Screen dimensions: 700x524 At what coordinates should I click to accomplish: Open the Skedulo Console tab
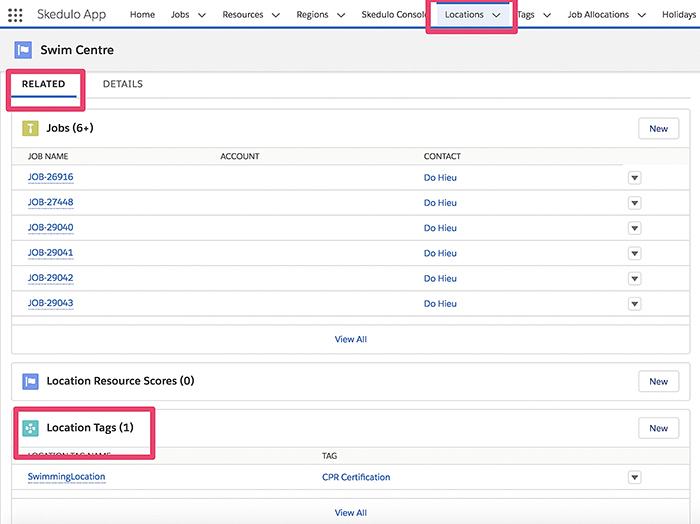click(393, 15)
